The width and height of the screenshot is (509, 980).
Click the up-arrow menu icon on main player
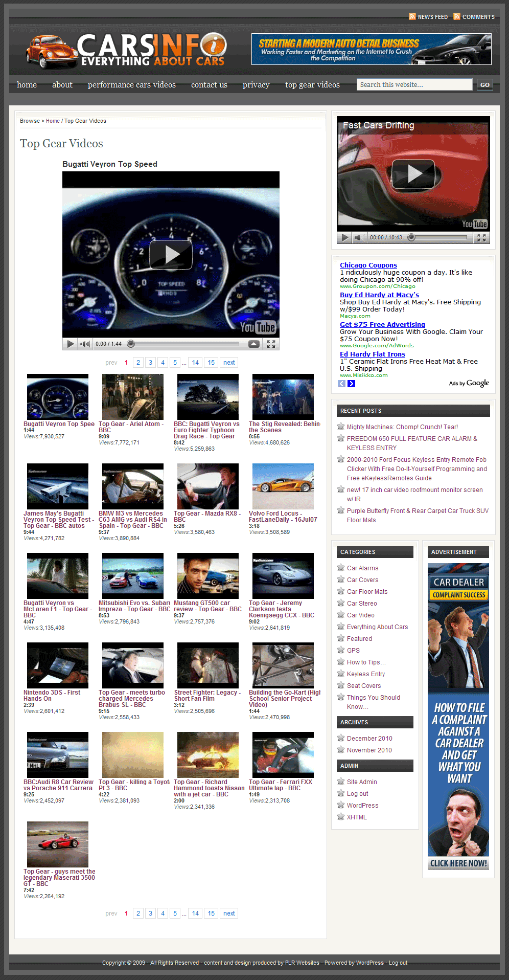[254, 344]
